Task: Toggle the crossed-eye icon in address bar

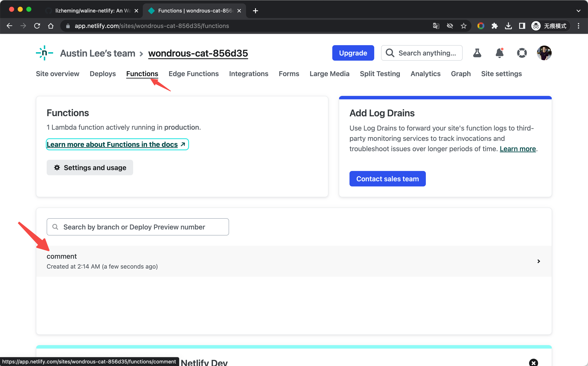Action: (x=450, y=26)
